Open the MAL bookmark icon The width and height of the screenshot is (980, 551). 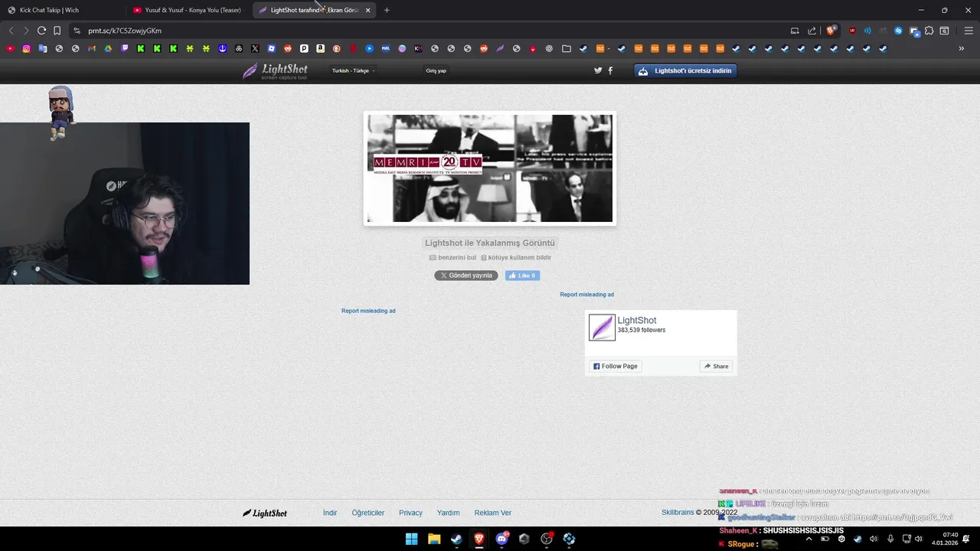pos(385,48)
